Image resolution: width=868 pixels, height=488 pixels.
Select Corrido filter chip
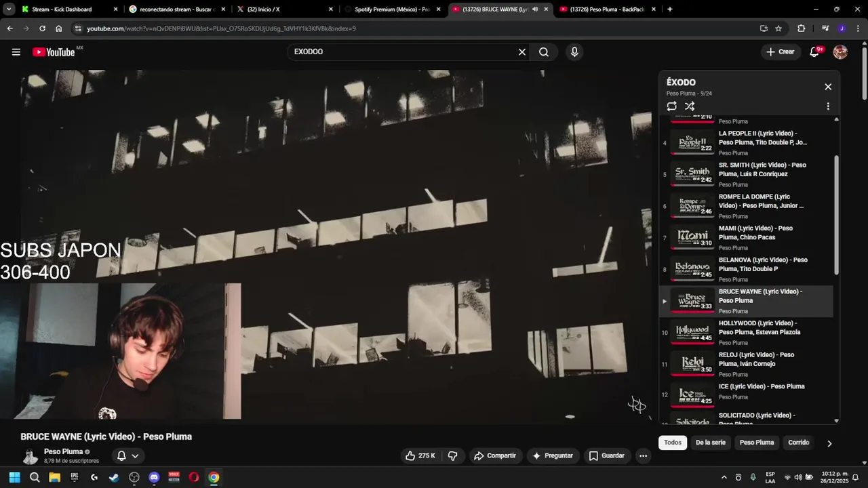(799, 443)
